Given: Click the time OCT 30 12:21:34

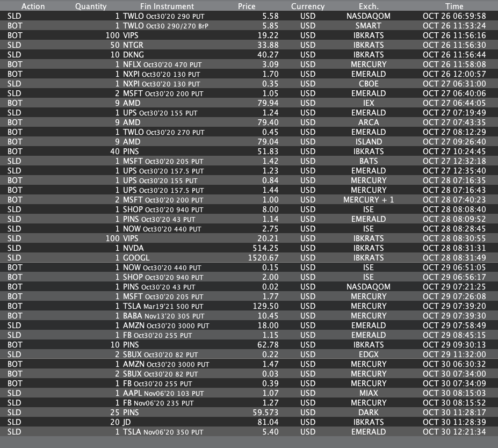Looking at the screenshot, I should tap(454, 432).
